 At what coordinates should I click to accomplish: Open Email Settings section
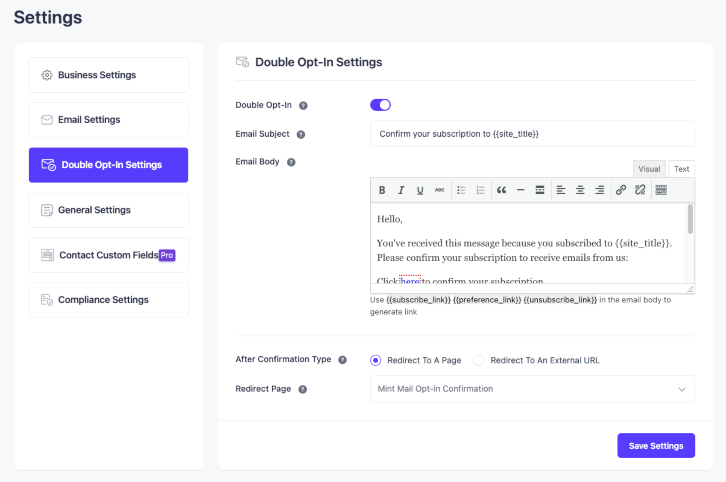click(108, 120)
